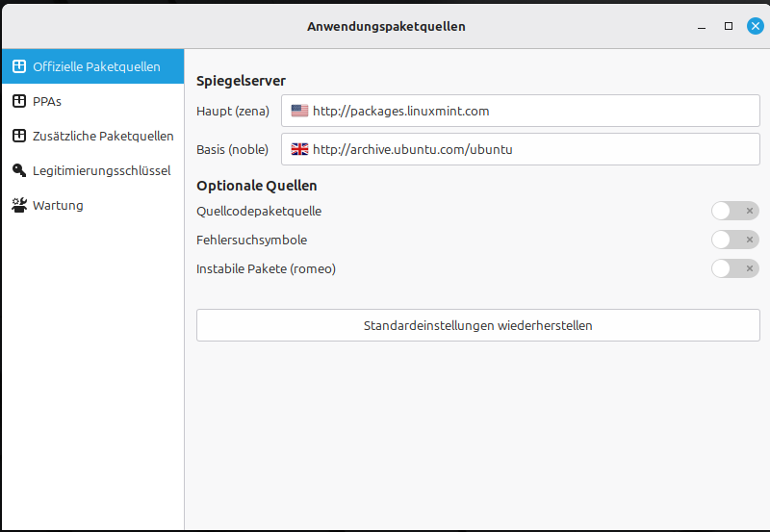Maximize the Anwendungspaketquellen window
The height and width of the screenshot is (532, 770).
729,26
